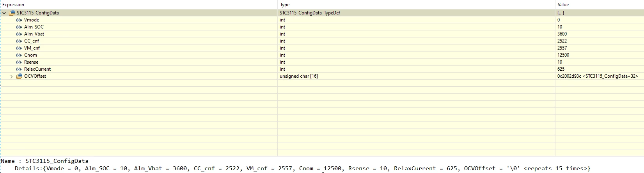Click the Name line in details pane
Screen dimensions: 644x173
coord(44,161)
